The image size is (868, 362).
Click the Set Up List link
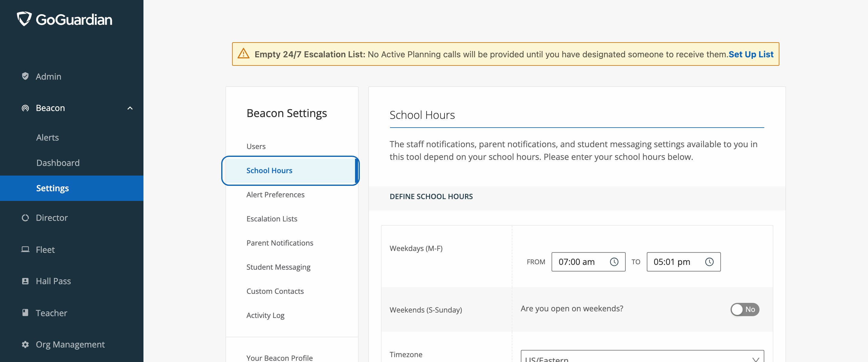coord(751,54)
